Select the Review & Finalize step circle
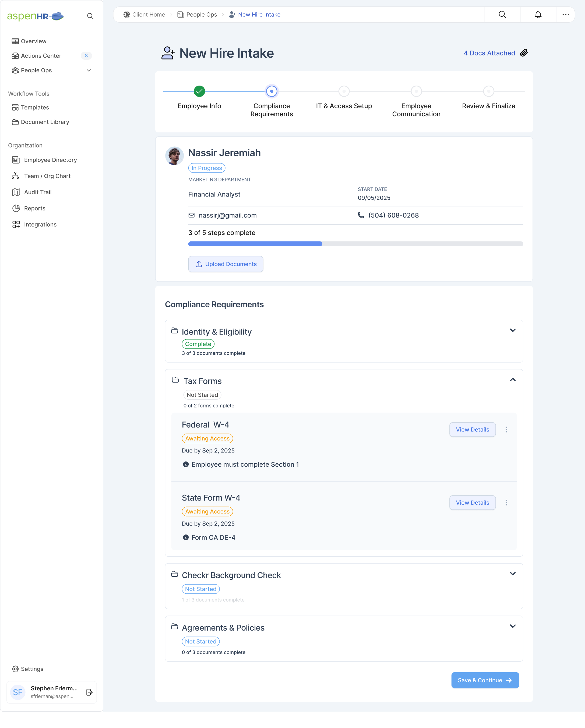Screen dimensions: 585x728 point(488,91)
